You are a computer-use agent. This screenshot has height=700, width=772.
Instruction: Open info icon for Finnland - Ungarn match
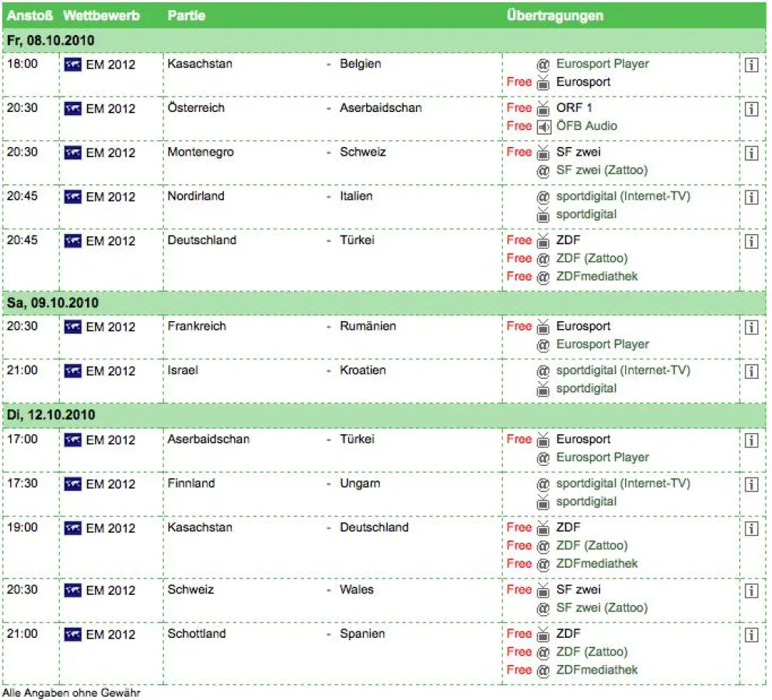coord(751,485)
